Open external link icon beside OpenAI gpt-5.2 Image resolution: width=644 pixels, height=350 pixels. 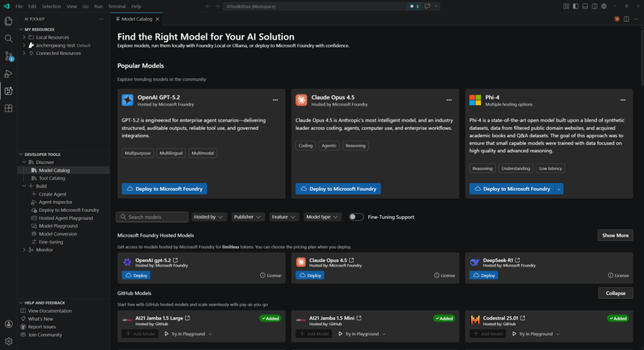pos(176,260)
